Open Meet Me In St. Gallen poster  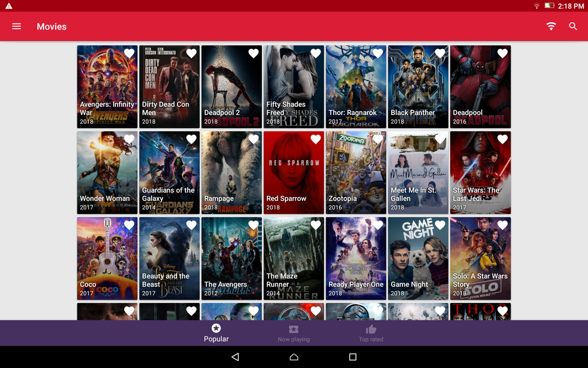point(418,172)
